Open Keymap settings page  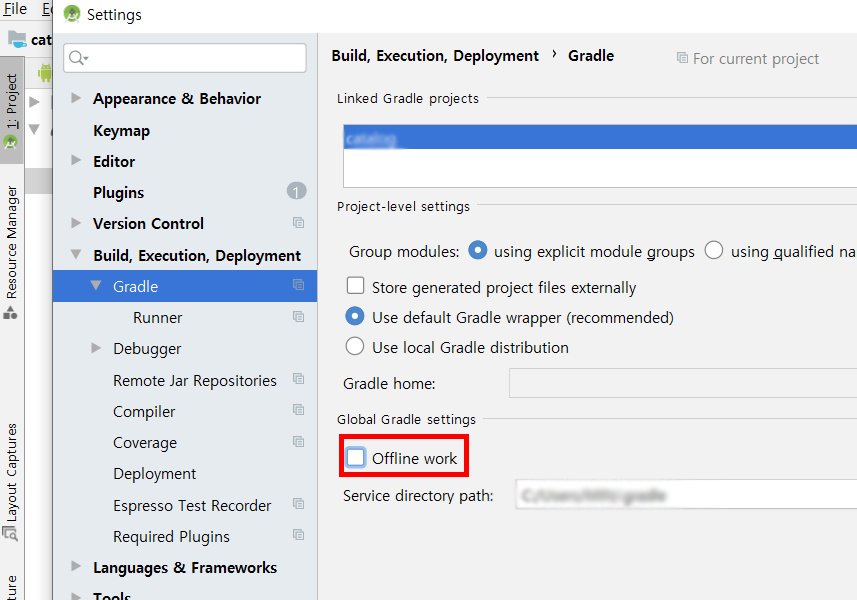point(121,131)
